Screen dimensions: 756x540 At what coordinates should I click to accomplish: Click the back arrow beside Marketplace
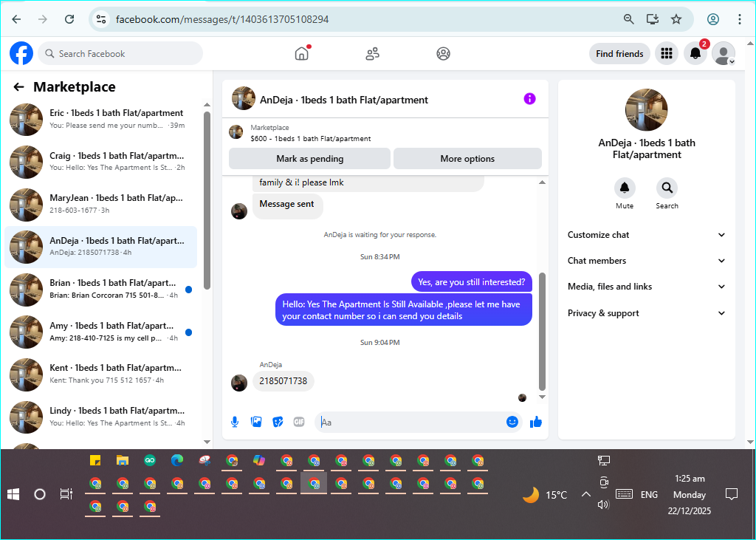[18, 87]
